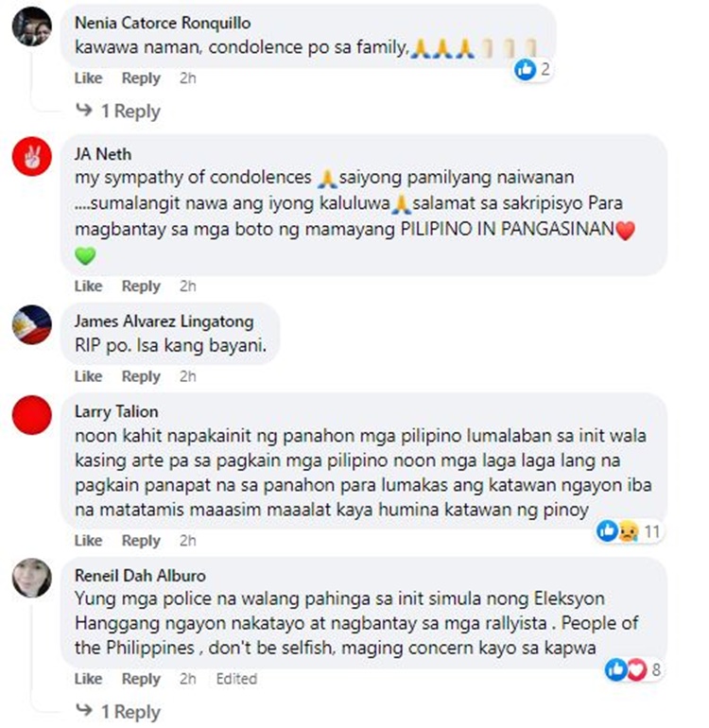View the 11 reactions on Larry Talion's comment
Screen dimensions: 709x728
[629, 531]
